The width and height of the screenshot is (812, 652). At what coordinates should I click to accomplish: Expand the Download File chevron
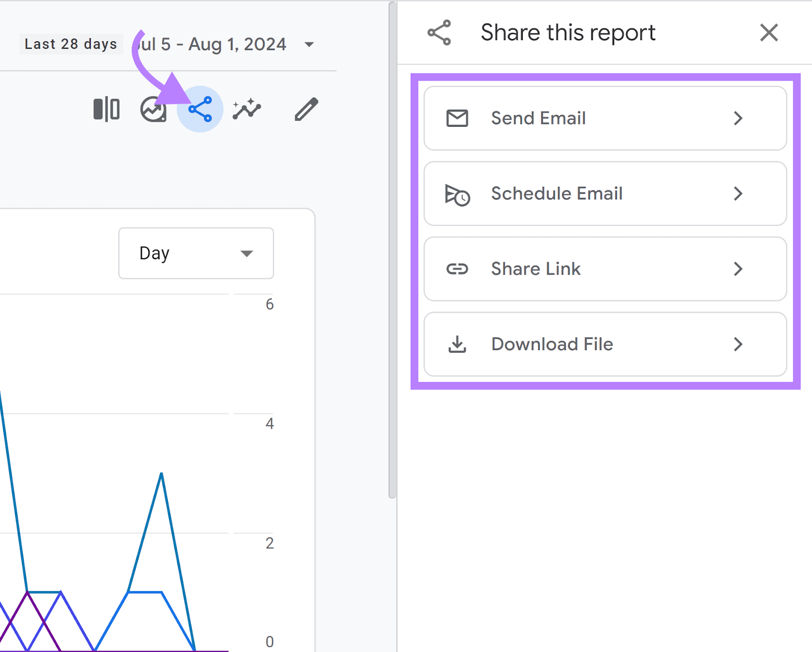tap(738, 344)
